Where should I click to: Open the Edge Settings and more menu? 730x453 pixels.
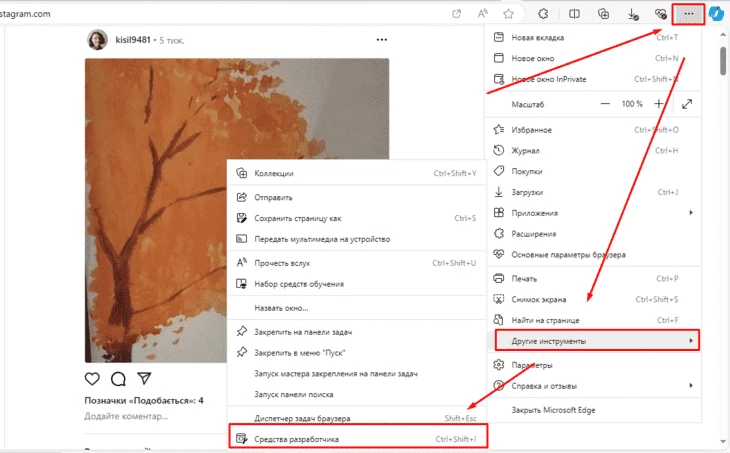pyautogui.click(x=689, y=14)
